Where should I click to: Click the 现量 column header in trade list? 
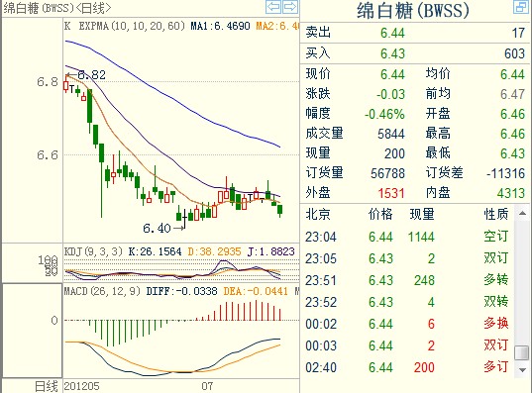coord(422,214)
